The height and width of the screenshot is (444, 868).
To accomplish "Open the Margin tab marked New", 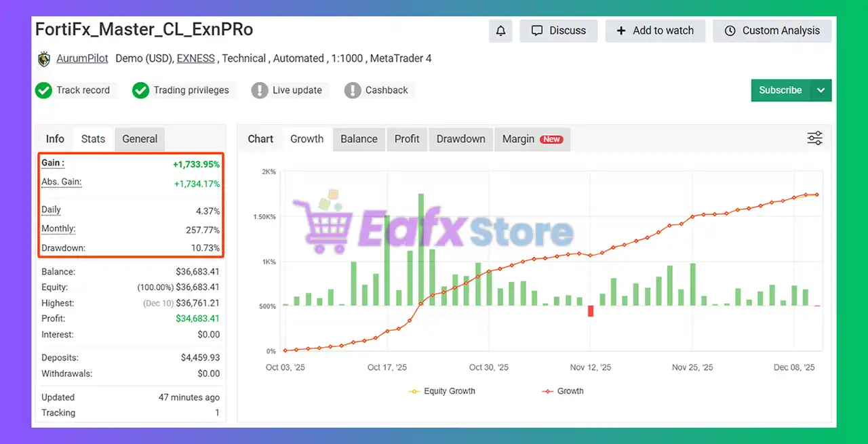I will pos(532,139).
